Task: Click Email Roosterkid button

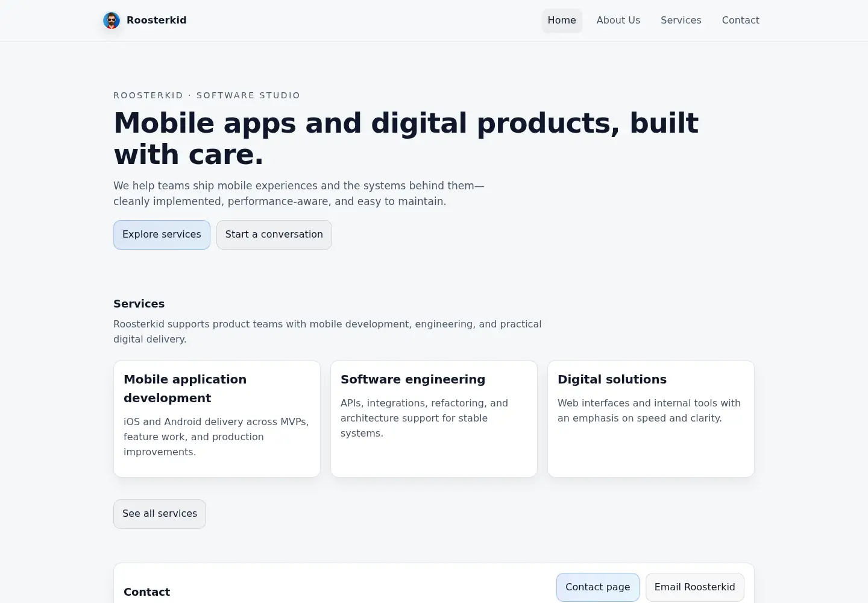Action: point(695,587)
